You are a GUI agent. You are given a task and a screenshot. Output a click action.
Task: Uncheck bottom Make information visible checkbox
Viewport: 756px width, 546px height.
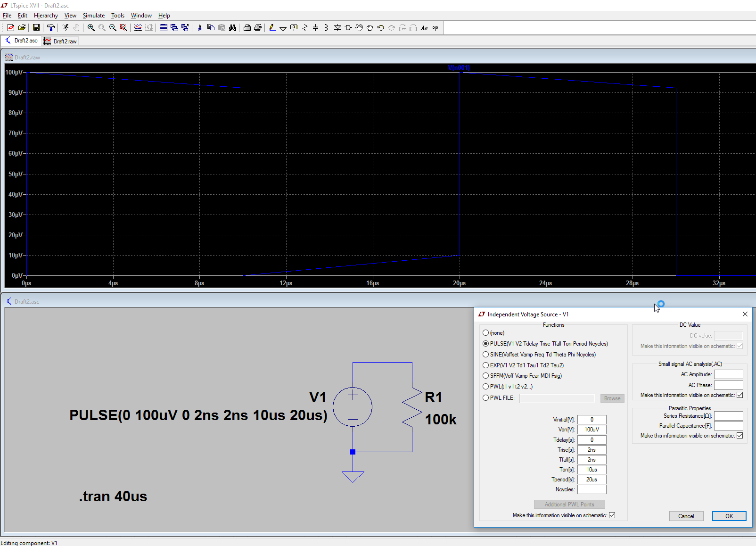(x=612, y=515)
